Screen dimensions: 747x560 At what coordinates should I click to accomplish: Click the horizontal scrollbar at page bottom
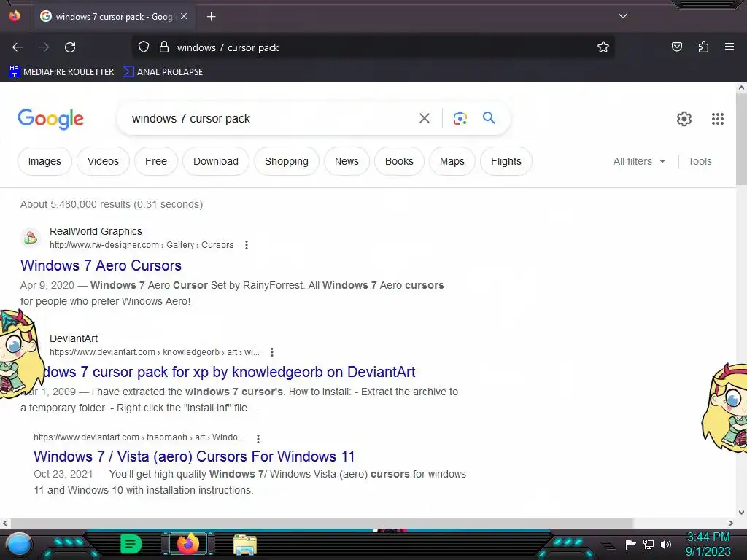[x=322, y=523]
